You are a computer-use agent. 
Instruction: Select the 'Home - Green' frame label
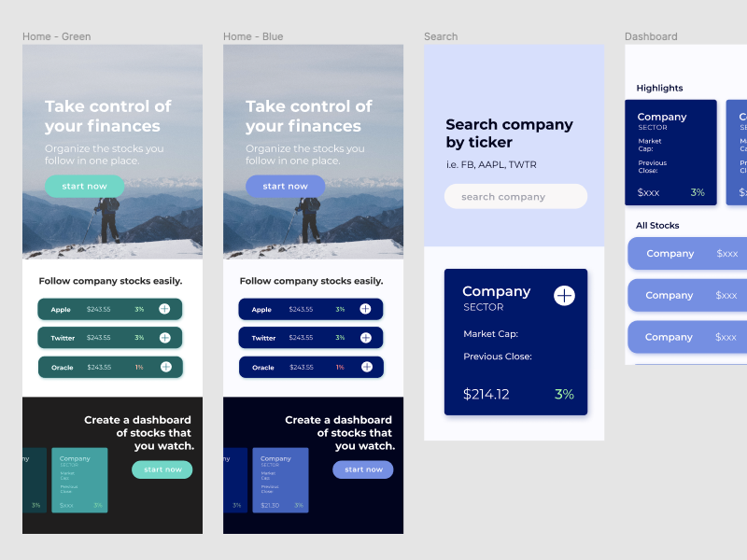[x=57, y=36]
